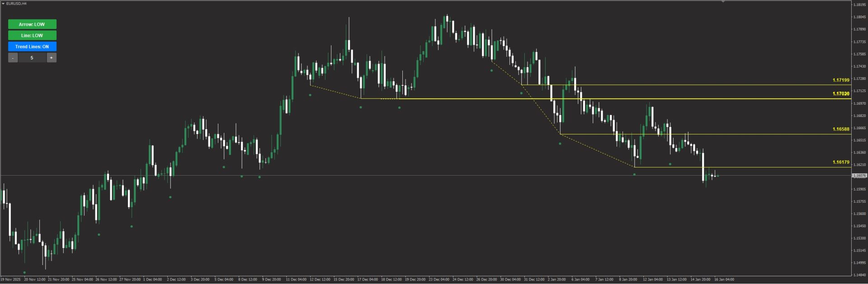Click the EURUSD,H4 chart title text
Screen dimensions: 868x284
(16, 4)
